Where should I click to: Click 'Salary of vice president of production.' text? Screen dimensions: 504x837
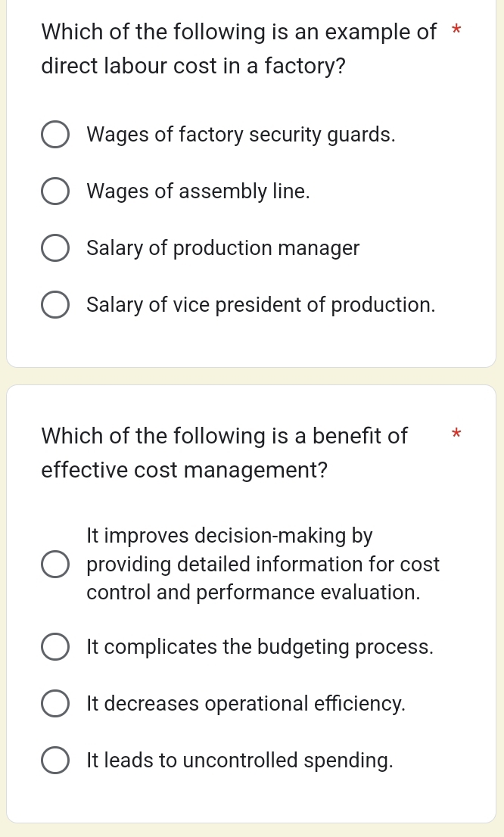(x=261, y=305)
